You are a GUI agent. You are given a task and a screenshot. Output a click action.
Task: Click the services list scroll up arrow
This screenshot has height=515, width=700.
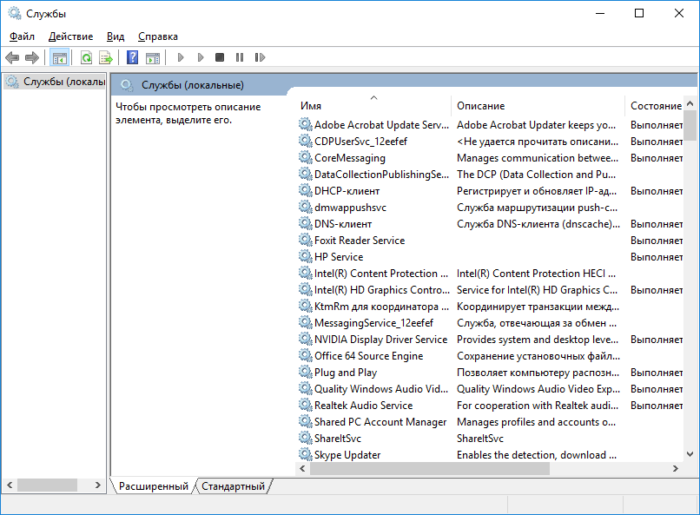pos(690,104)
